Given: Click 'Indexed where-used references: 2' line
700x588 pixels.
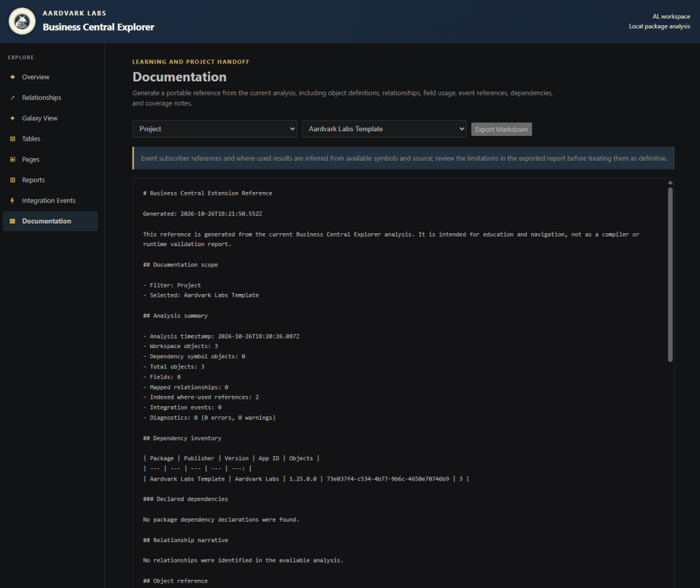Looking at the screenshot, I should click(201, 397).
